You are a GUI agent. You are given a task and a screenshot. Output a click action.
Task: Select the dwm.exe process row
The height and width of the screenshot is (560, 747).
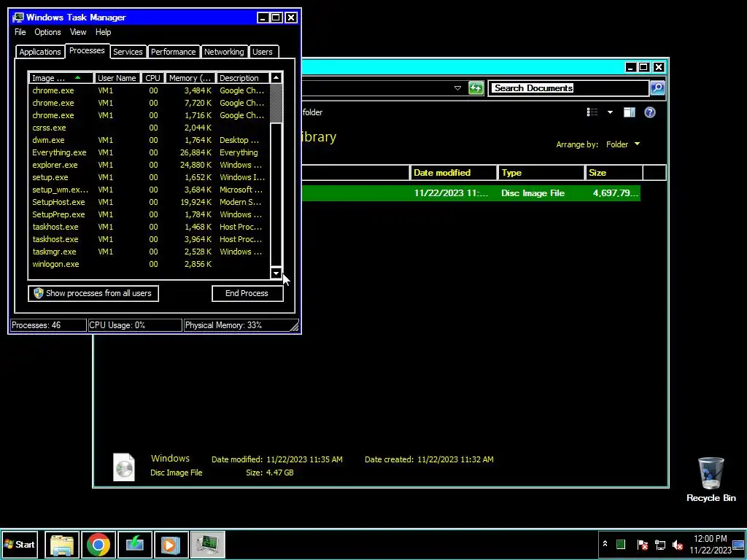[149, 140]
